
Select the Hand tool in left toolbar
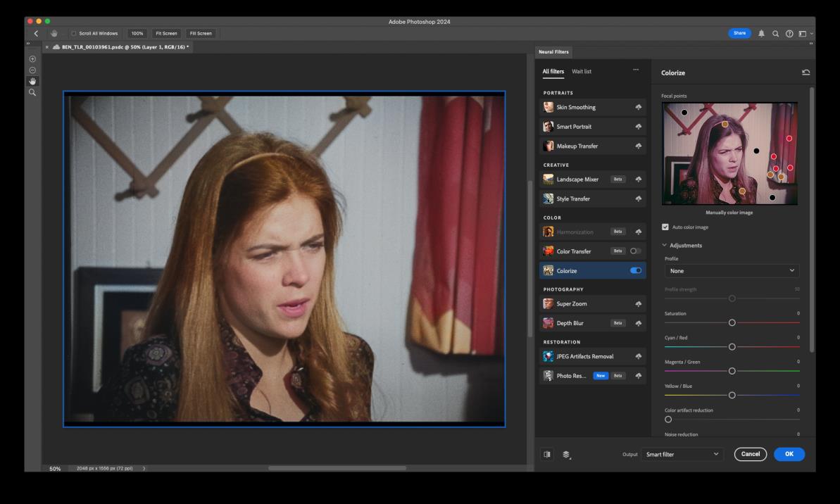[x=32, y=81]
